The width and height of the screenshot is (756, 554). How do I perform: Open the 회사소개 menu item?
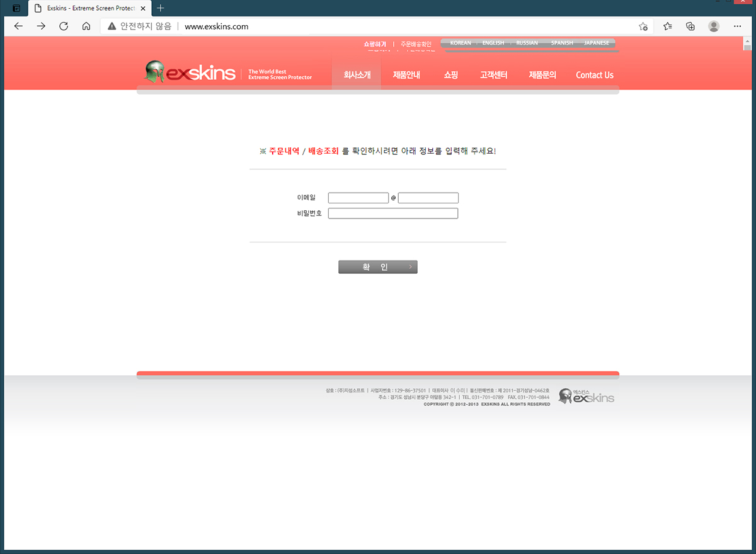click(357, 75)
